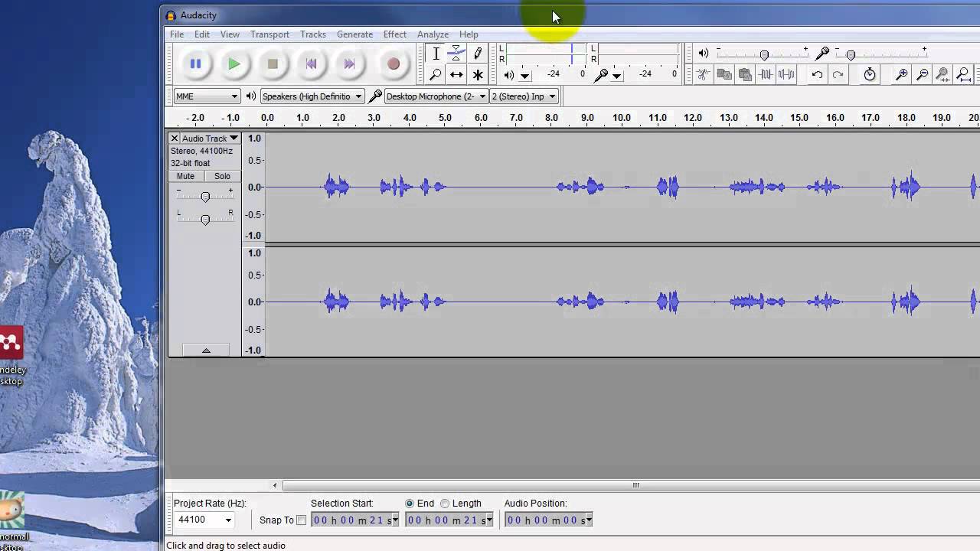Open the Transport menu
This screenshot has height=551, width=980.
269,34
